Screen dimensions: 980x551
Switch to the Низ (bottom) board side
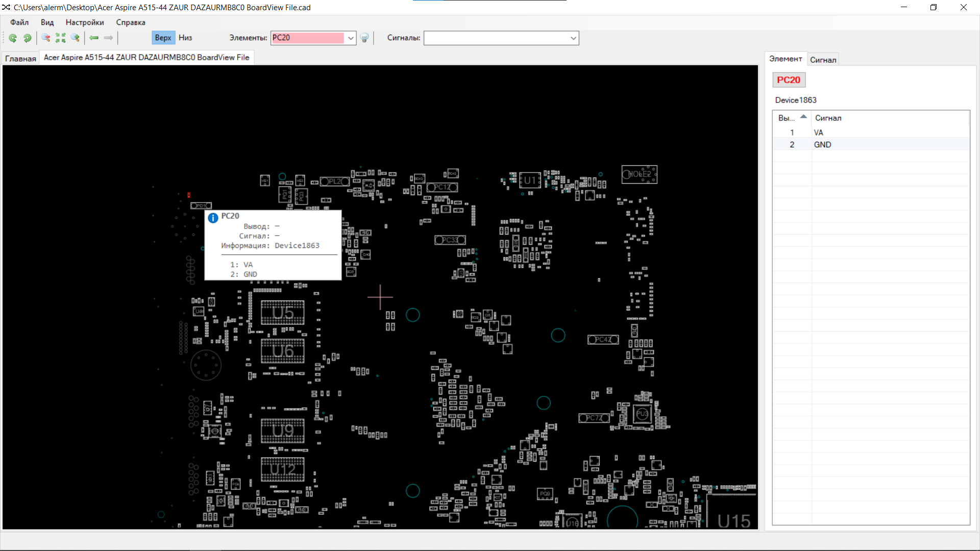(185, 38)
